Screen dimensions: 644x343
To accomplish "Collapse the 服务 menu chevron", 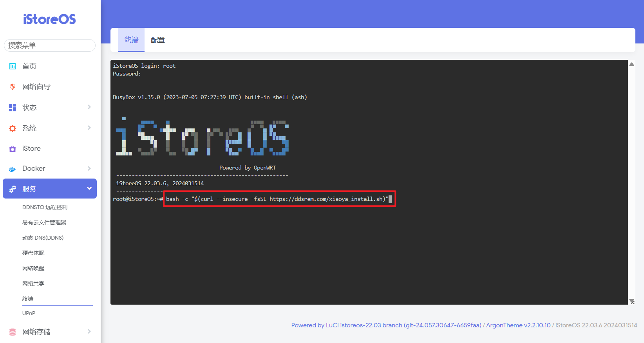I will click(89, 189).
